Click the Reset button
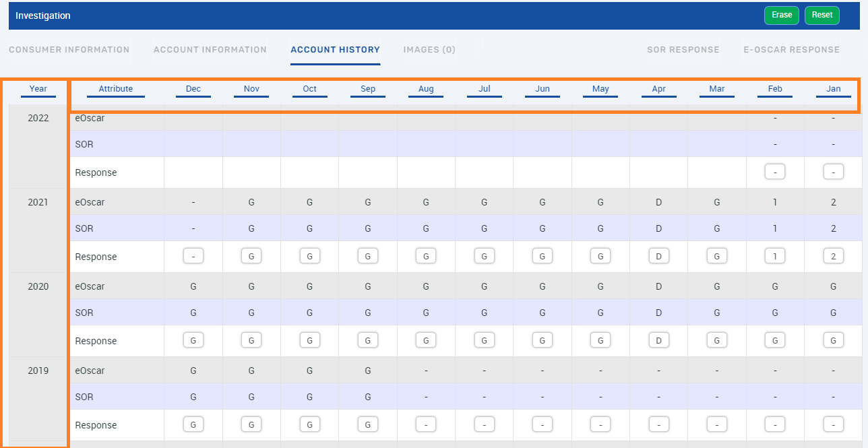The width and height of the screenshot is (868, 448). pos(821,15)
